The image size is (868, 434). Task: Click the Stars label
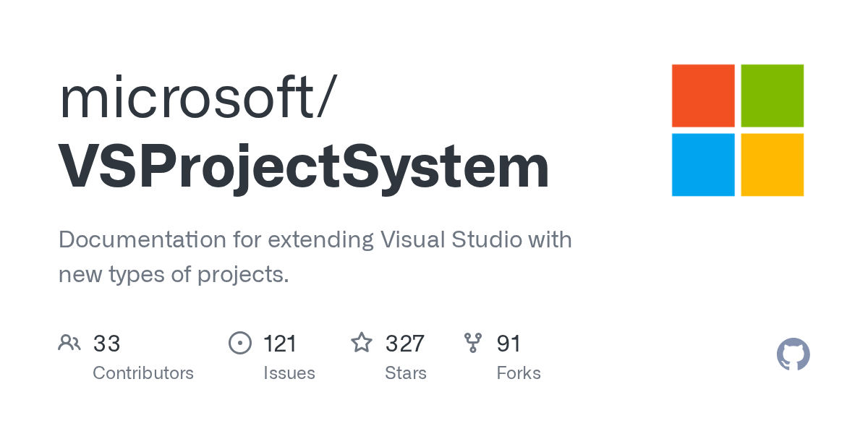tap(406, 373)
